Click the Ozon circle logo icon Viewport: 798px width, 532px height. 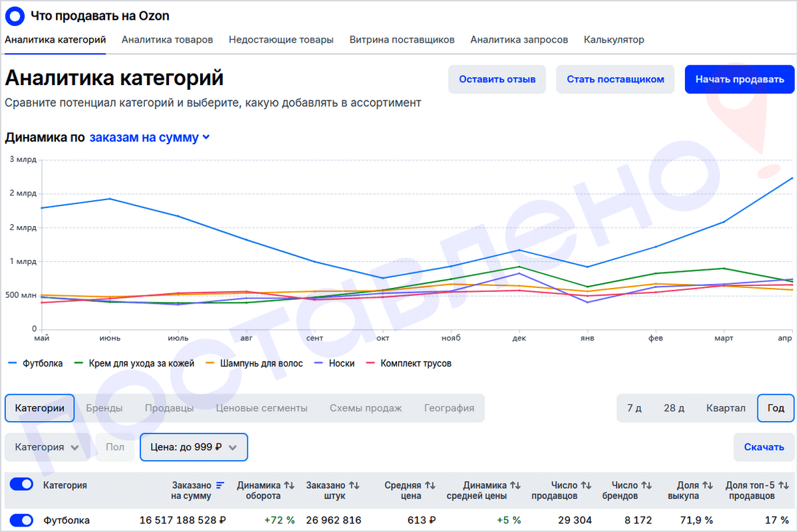click(15, 15)
